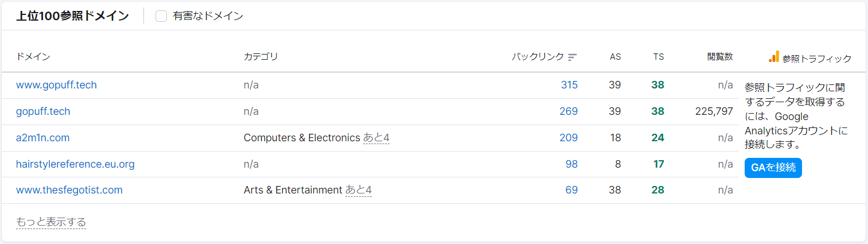Enable the 有害なドメイン checkbox
The width and height of the screenshot is (868, 244).
click(x=161, y=16)
